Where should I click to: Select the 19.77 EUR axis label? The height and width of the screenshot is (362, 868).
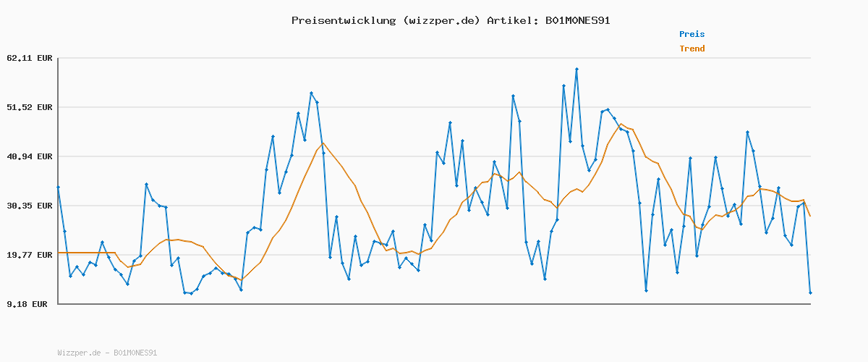(30, 255)
